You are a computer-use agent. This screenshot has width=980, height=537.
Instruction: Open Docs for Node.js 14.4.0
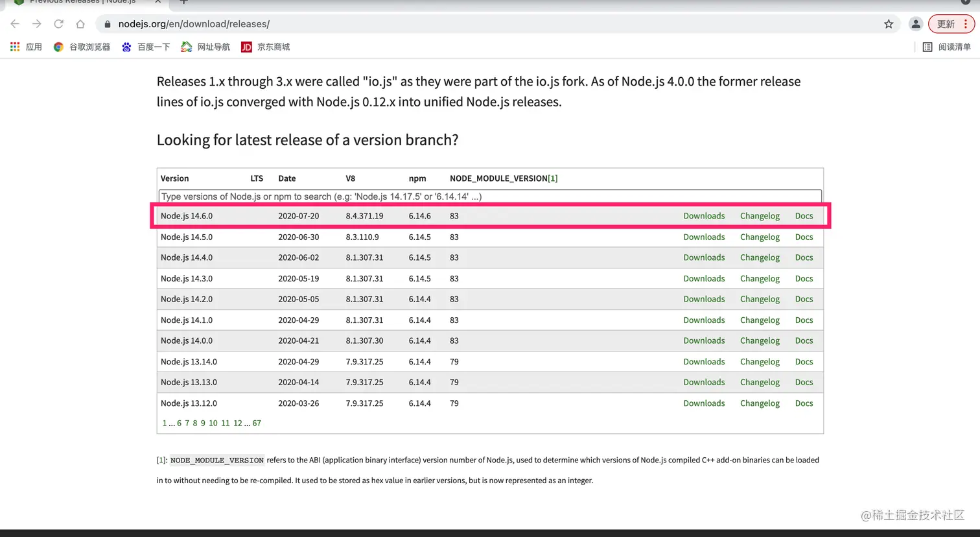pos(804,257)
